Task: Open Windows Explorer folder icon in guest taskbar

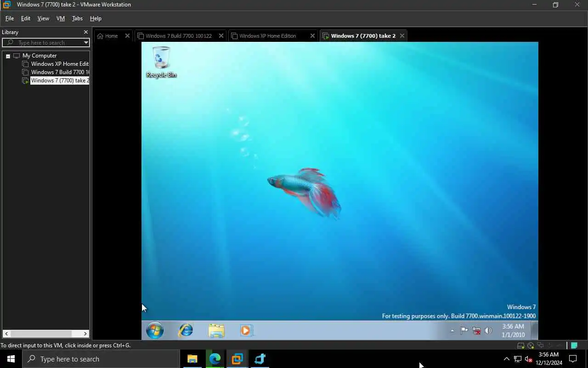Action: click(216, 330)
